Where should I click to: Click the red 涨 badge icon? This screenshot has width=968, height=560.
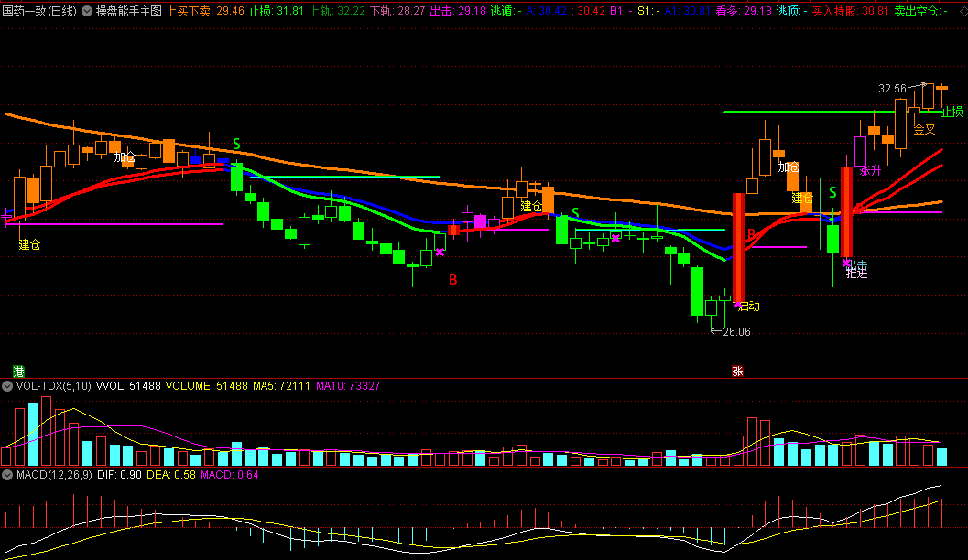[737, 372]
